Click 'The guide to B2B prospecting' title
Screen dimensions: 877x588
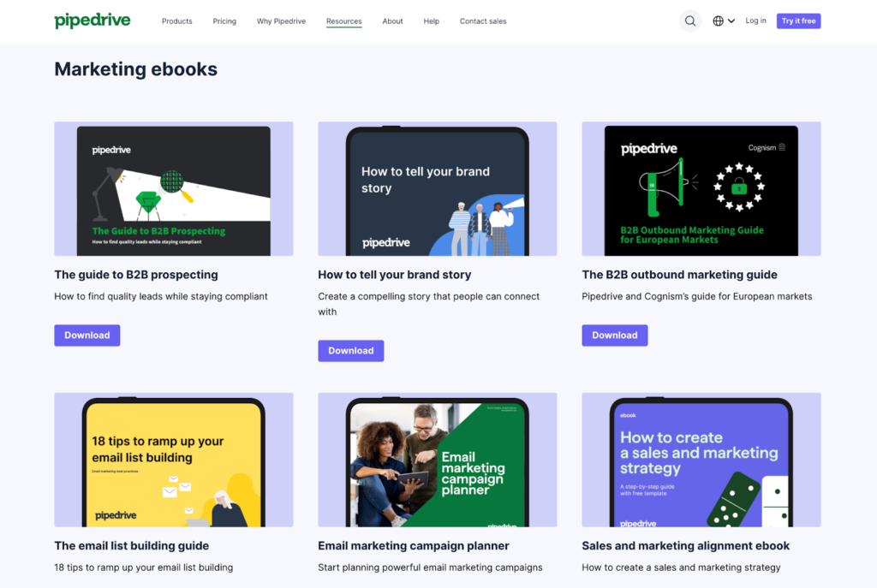[136, 275]
